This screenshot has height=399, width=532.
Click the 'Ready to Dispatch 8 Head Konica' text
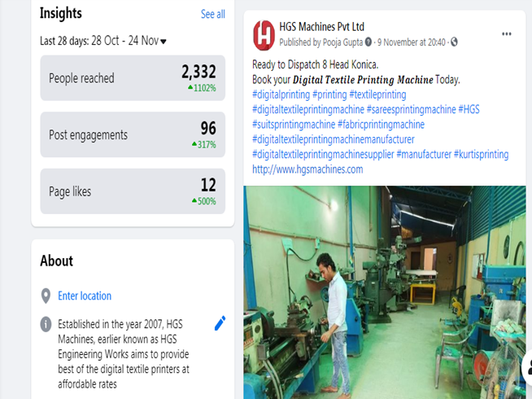pyautogui.click(x=315, y=64)
